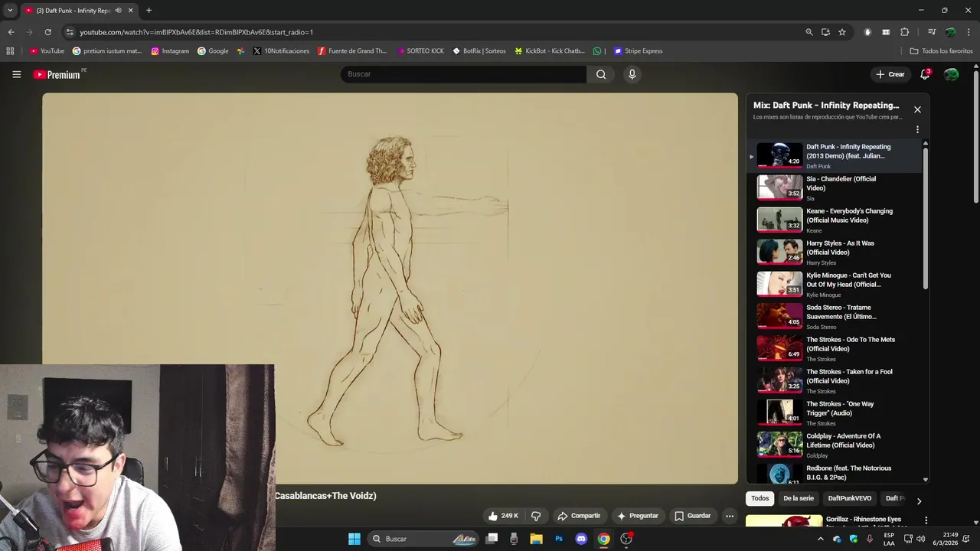Screen dimensions: 980x551
Task: Show hidden system tray icons
Action: tap(821, 539)
